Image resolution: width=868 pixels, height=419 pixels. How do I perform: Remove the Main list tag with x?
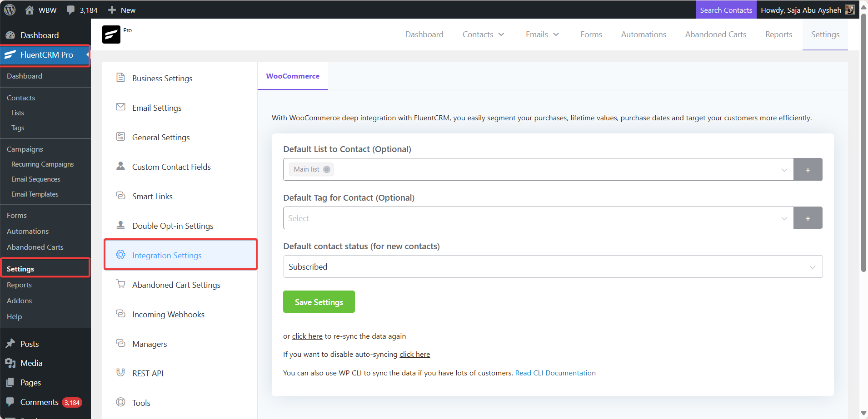(x=327, y=169)
